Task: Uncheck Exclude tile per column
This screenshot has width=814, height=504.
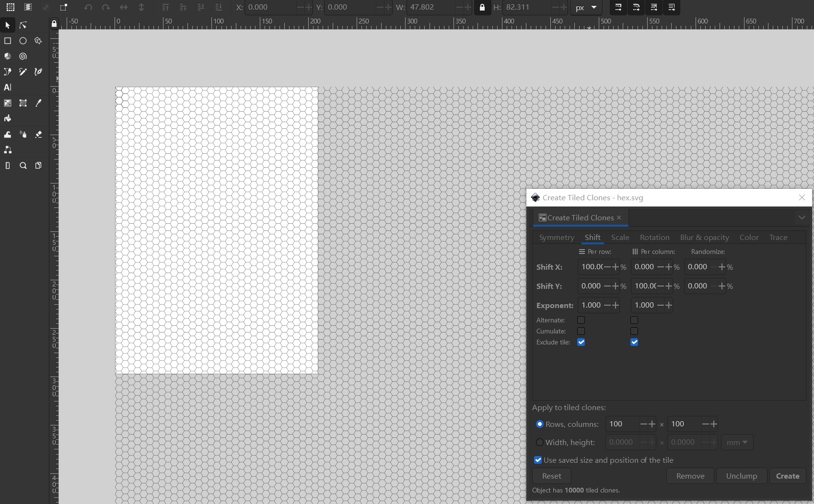Action: (634, 342)
